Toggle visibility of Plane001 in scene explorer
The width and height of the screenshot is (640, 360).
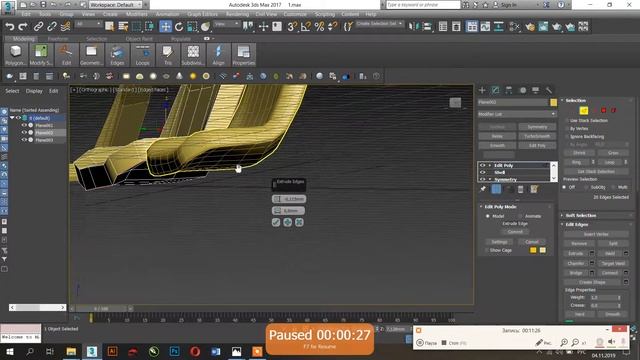coord(24,125)
